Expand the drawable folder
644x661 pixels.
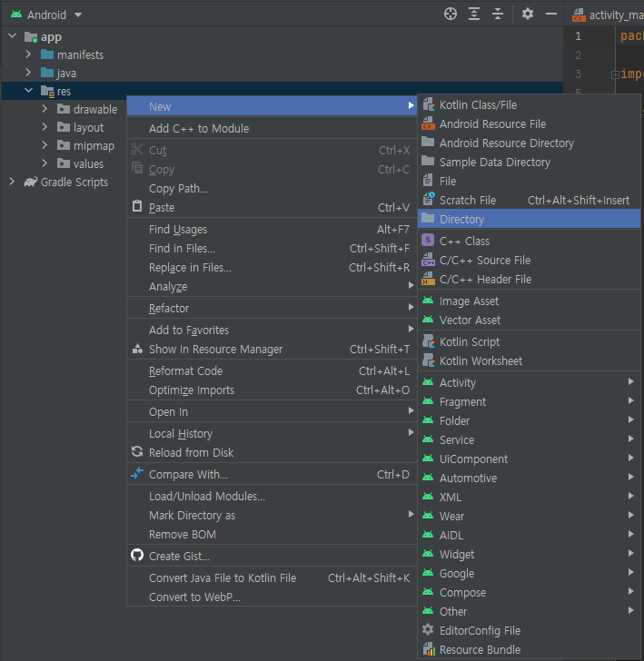pos(45,109)
